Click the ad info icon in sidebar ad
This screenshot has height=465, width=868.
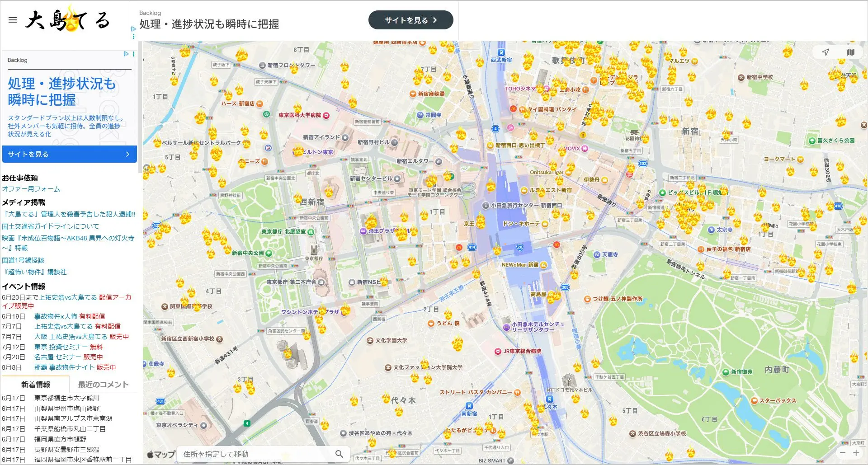coord(126,54)
